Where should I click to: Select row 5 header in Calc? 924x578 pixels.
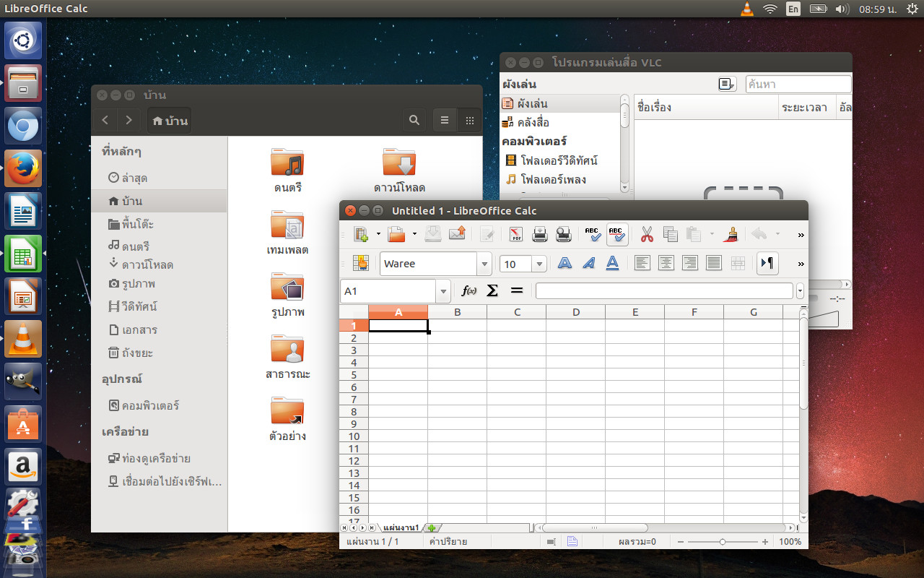click(354, 375)
